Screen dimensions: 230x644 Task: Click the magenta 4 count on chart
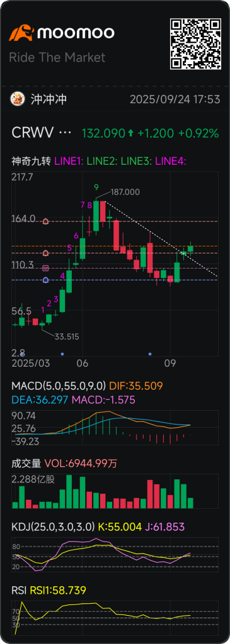pyautogui.click(x=62, y=276)
